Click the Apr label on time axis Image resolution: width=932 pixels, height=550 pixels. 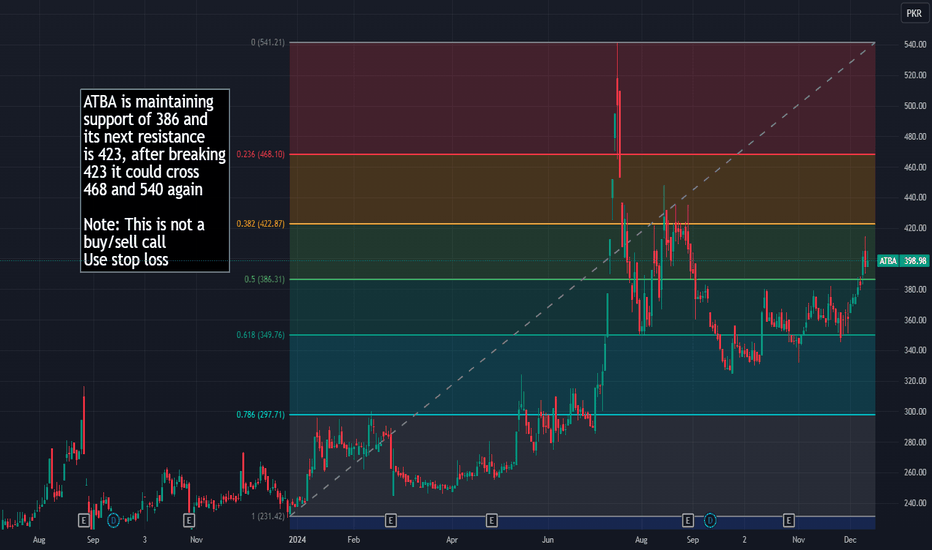(452, 540)
